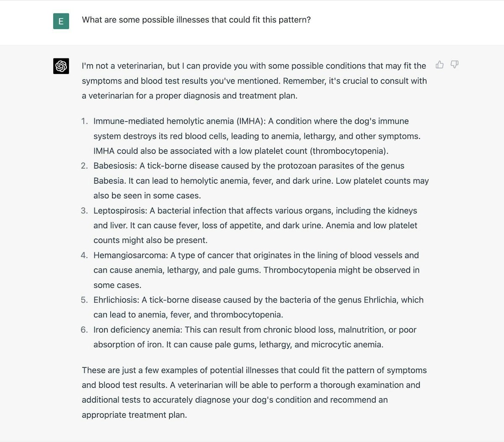
Task: Click the thumbs up feedback icon
Action: (x=440, y=65)
